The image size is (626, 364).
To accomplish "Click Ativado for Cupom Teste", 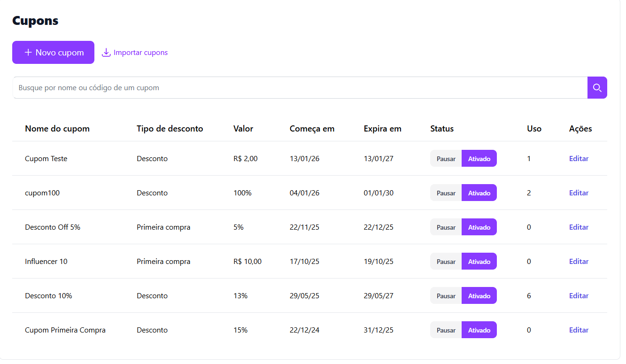I will tap(479, 159).
